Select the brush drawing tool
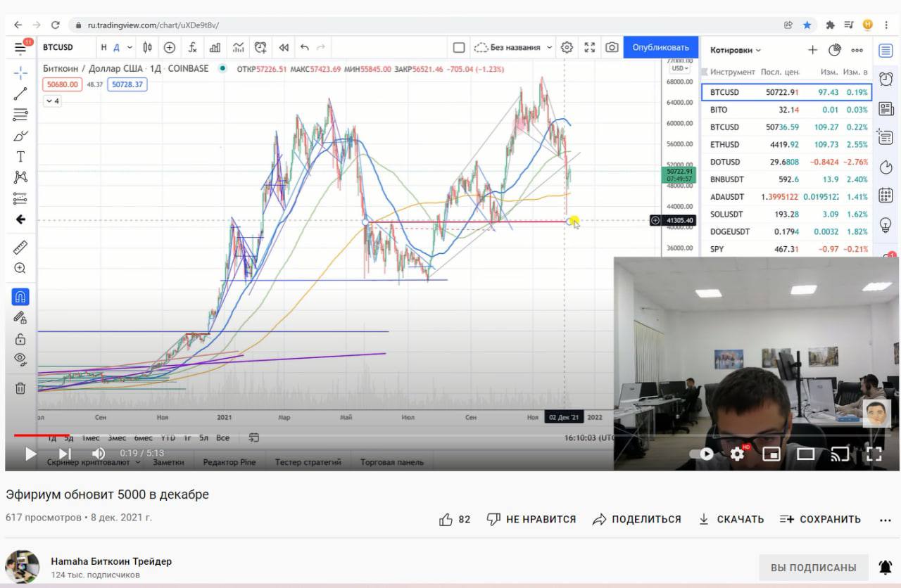This screenshot has height=588, width=901. pyautogui.click(x=20, y=136)
